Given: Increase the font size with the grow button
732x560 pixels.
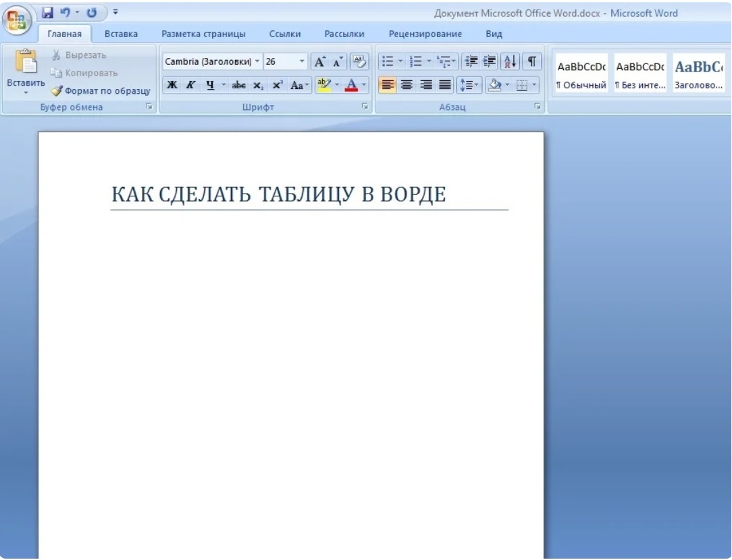Looking at the screenshot, I should pos(319,61).
